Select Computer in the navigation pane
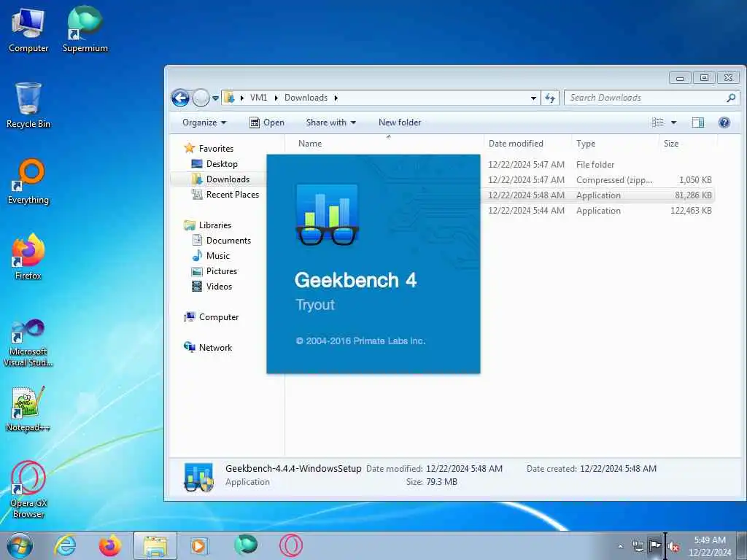This screenshot has width=747, height=560. [x=211, y=317]
